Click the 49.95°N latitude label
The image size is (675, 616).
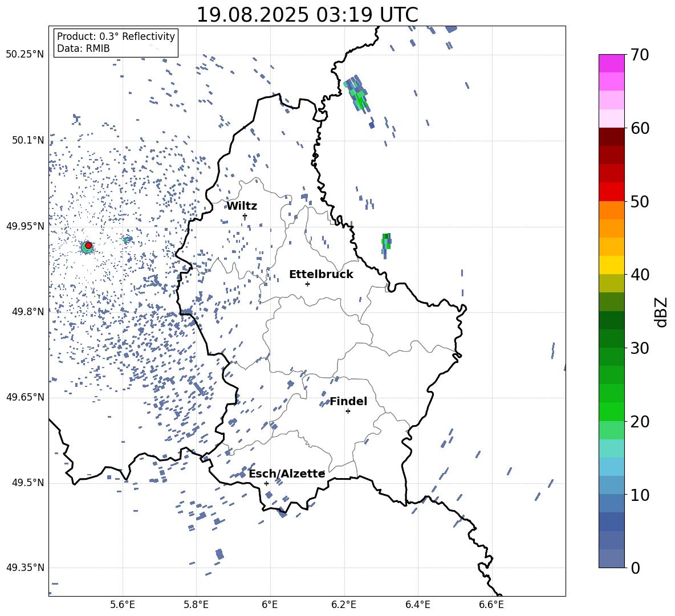[25, 226]
